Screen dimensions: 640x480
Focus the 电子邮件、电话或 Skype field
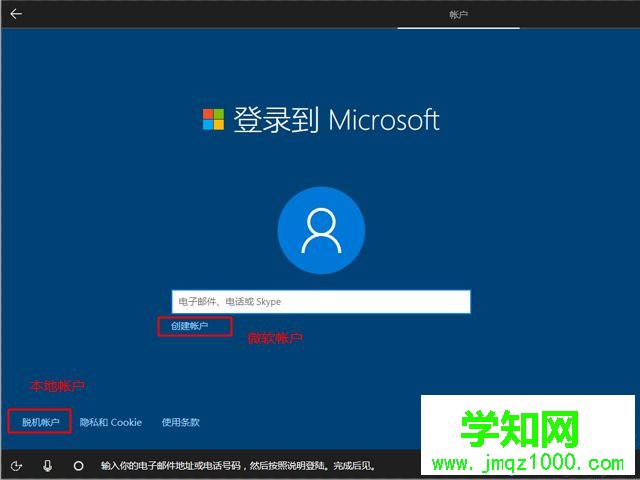(x=321, y=302)
